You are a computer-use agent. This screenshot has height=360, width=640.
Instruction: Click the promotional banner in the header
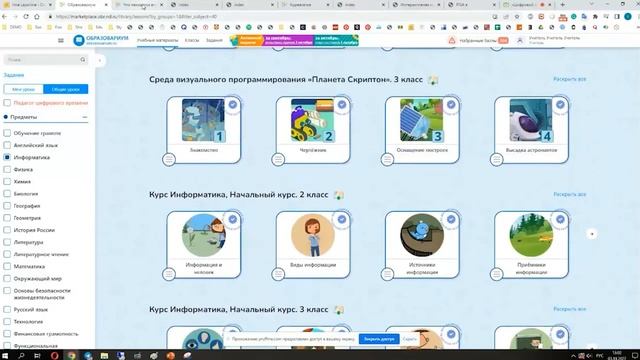tap(294, 40)
